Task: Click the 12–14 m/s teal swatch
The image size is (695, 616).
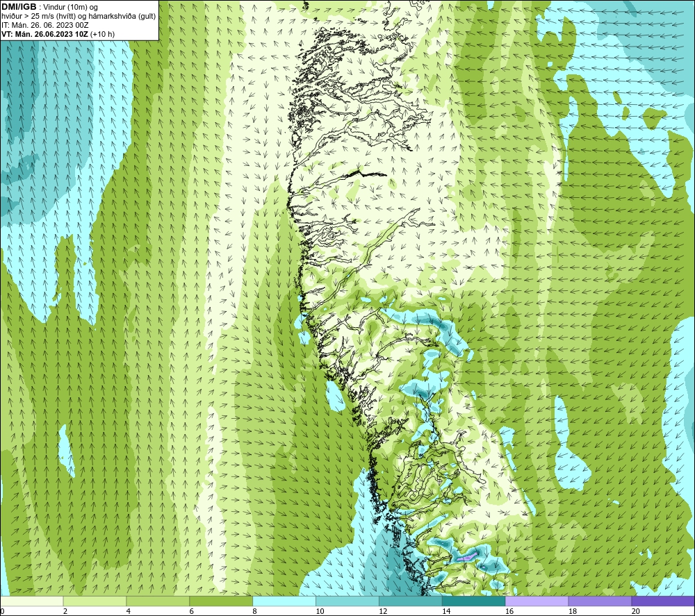Action: tap(411, 601)
